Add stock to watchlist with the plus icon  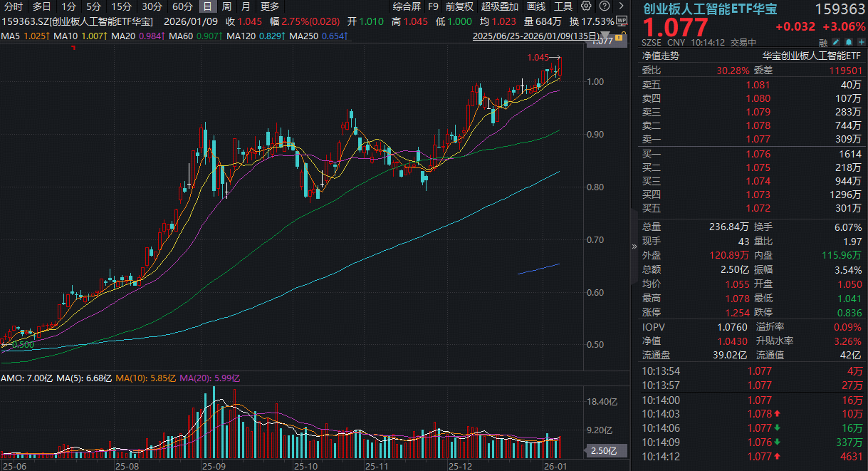coord(861,42)
